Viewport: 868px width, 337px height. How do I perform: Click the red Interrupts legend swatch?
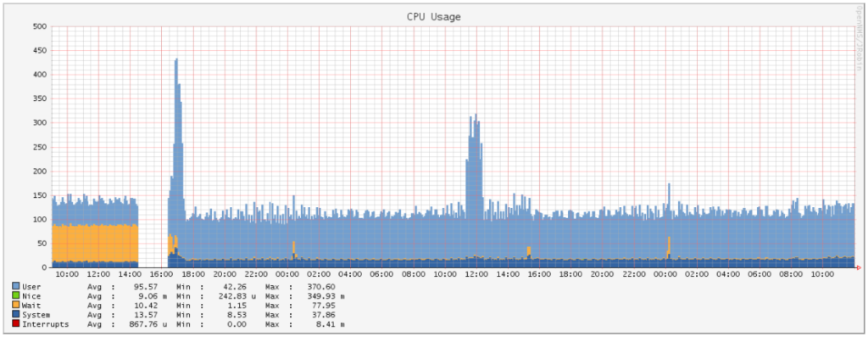[x=15, y=323]
